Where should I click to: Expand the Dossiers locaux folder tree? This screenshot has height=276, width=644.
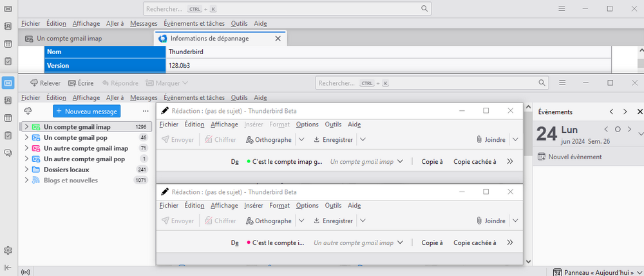click(26, 170)
